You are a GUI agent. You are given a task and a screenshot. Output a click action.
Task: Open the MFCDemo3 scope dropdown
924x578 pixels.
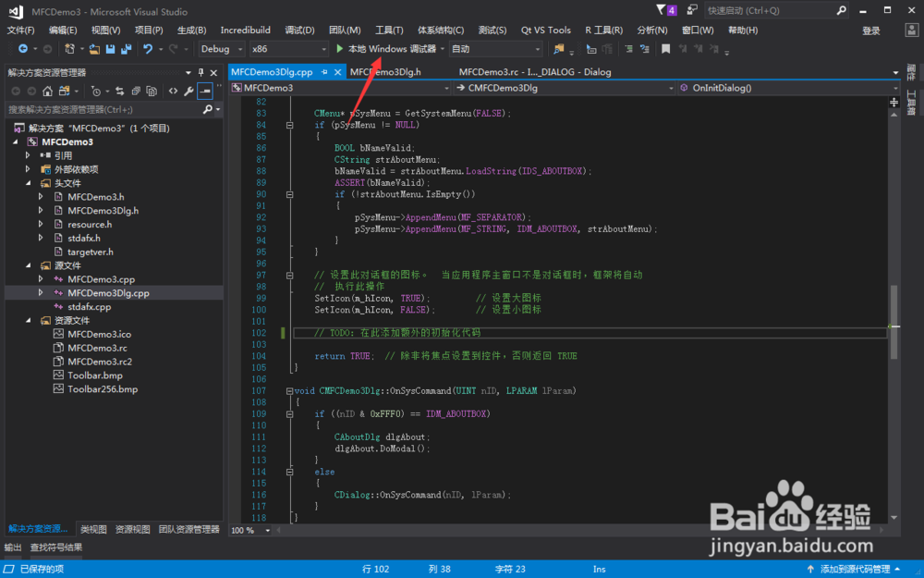click(341, 88)
